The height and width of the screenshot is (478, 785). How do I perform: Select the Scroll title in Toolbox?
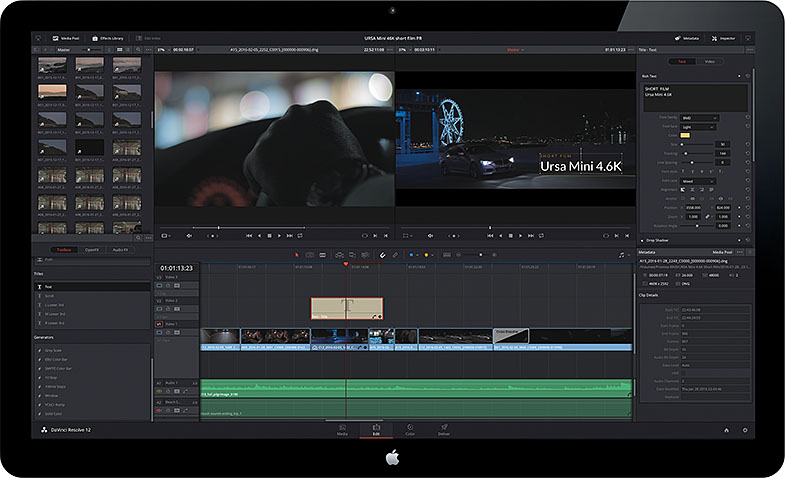click(93, 296)
